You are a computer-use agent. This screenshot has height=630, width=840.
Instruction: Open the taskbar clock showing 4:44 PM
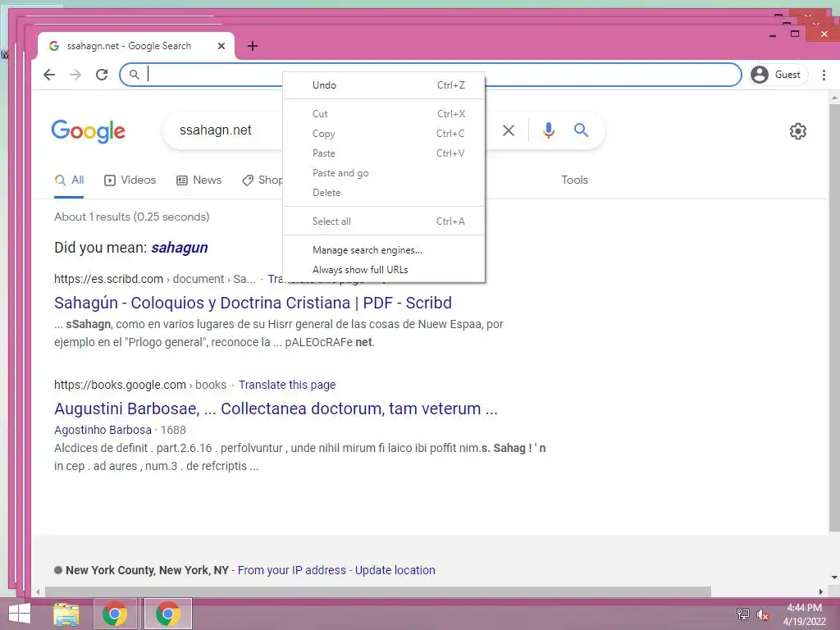804,614
